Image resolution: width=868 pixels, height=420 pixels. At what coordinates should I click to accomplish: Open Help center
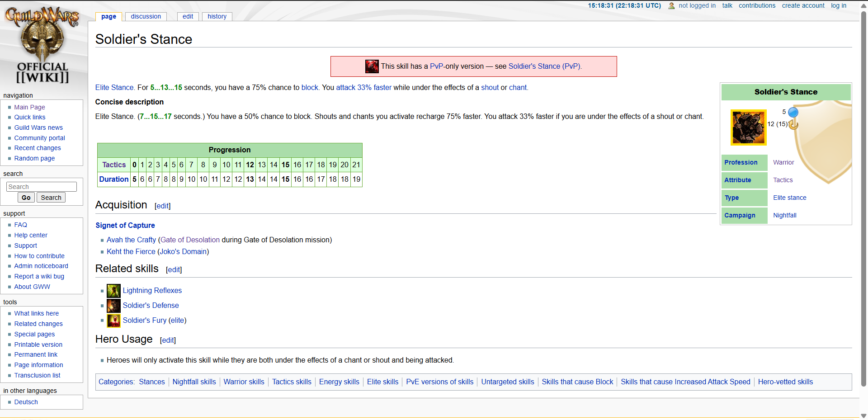30,235
